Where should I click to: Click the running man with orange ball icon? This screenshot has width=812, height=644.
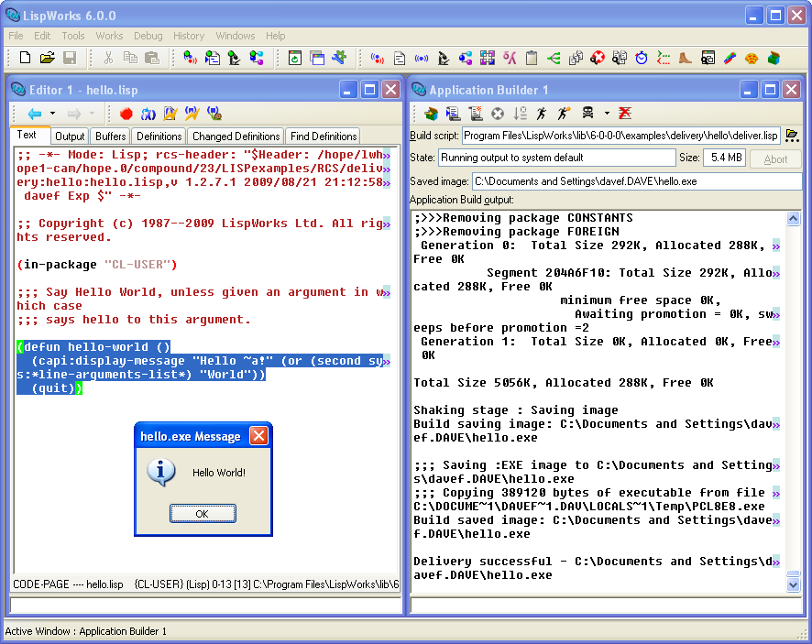564,114
